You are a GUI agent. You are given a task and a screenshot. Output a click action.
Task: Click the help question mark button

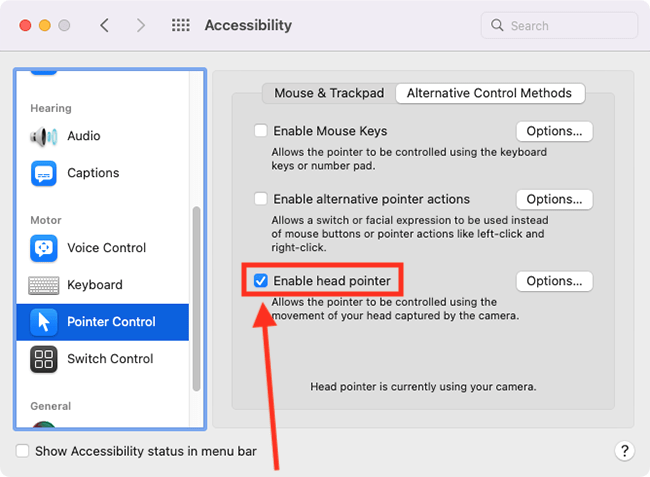[x=625, y=450]
